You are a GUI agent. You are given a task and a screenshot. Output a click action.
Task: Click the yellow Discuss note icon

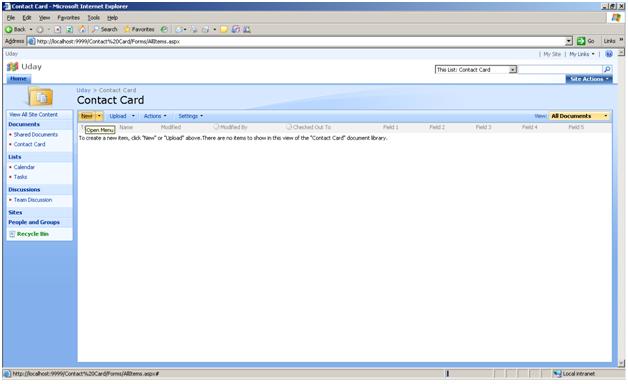click(224, 29)
